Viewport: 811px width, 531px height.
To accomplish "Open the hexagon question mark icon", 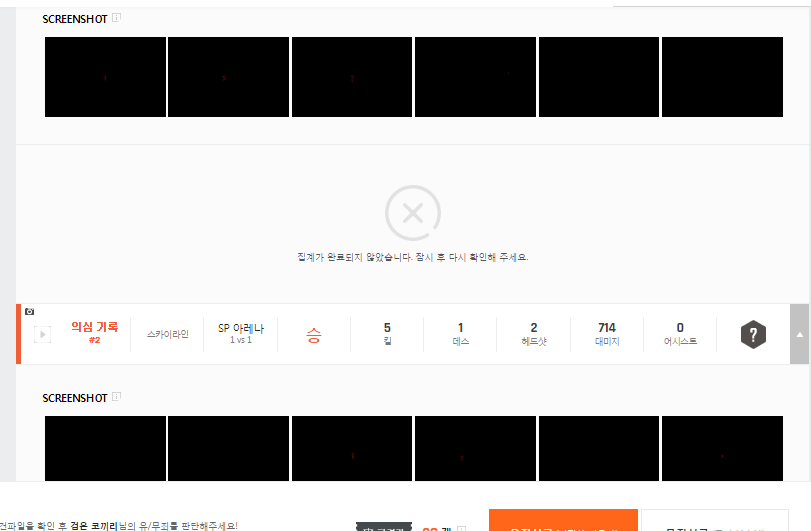I will tap(753, 335).
